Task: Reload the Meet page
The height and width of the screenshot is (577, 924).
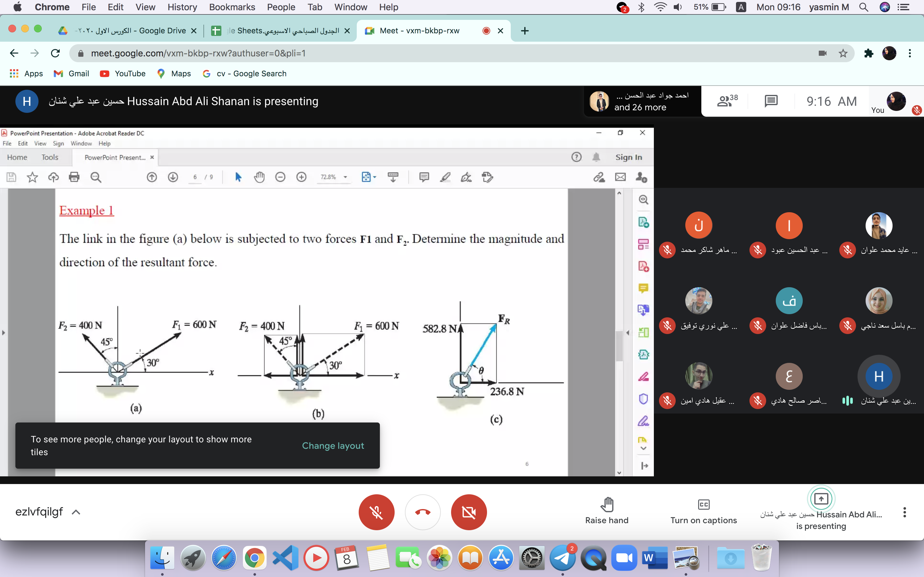Action: (x=56, y=54)
